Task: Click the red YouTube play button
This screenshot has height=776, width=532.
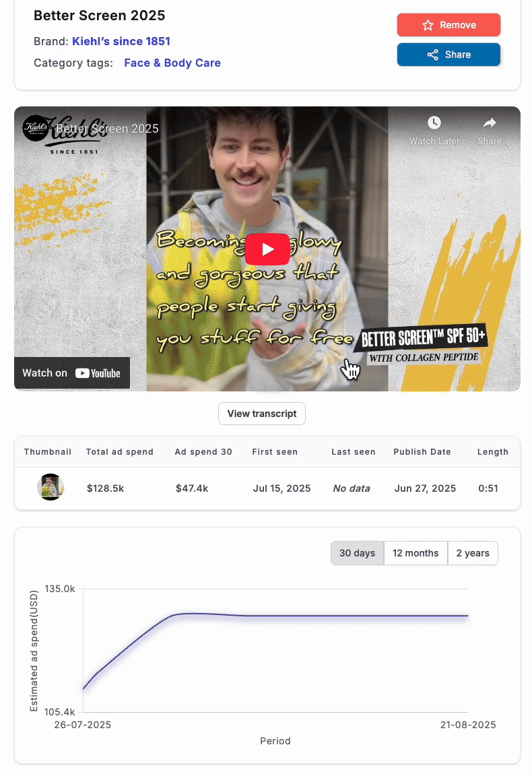Action: pyautogui.click(x=267, y=249)
